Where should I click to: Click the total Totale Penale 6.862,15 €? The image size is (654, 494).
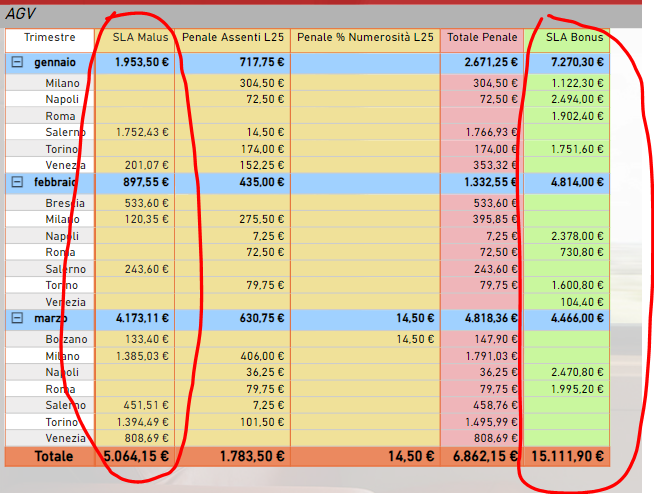485,456
